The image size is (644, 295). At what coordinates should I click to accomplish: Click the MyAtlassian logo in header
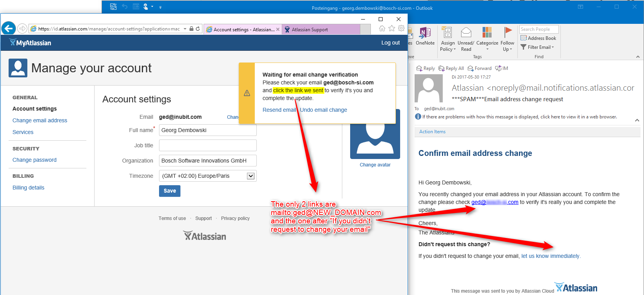(30, 43)
